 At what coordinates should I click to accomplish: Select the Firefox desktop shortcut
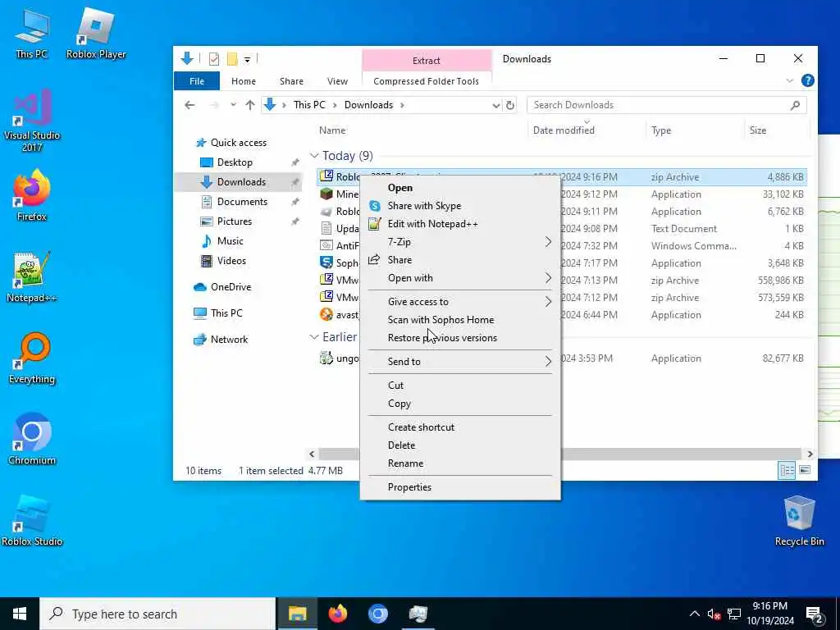(32, 195)
